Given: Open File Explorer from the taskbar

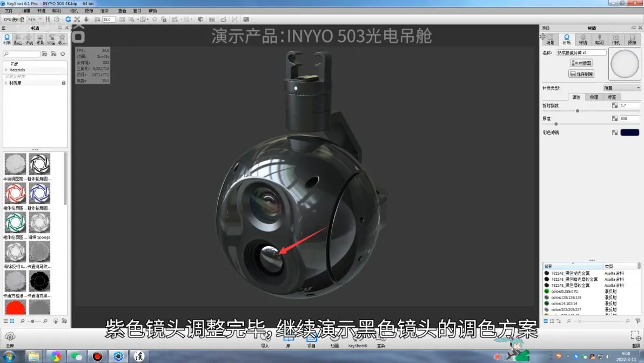Looking at the screenshot, I should (x=33, y=356).
